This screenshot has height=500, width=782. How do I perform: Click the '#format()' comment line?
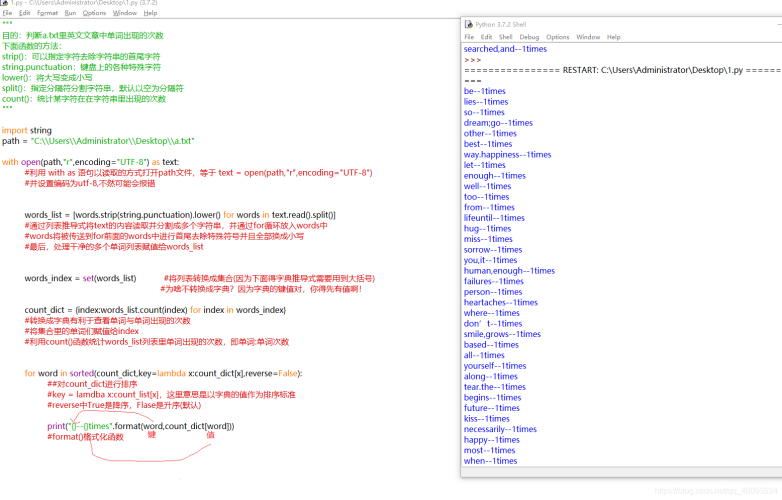coord(85,437)
